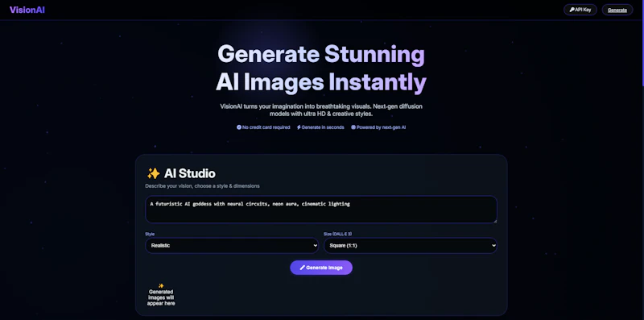Click the resize grip of the prompt text area
The image size is (644, 320).
(x=494, y=221)
